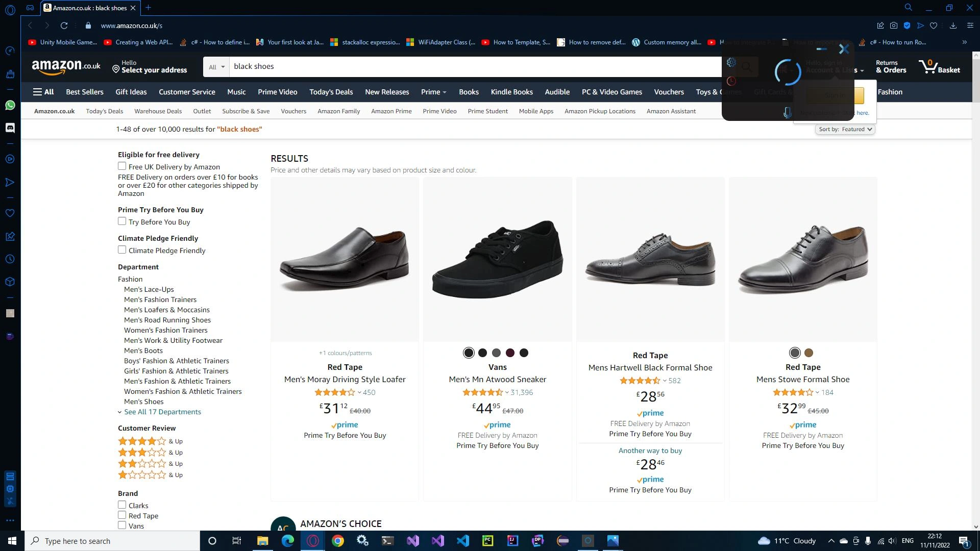Viewport: 980px width, 551px height.
Task: Click Another way to buy link
Action: pyautogui.click(x=650, y=451)
